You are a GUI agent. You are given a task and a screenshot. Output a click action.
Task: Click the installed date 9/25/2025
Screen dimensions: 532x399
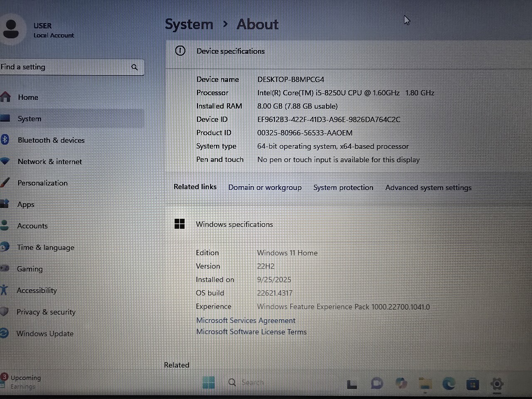274,280
